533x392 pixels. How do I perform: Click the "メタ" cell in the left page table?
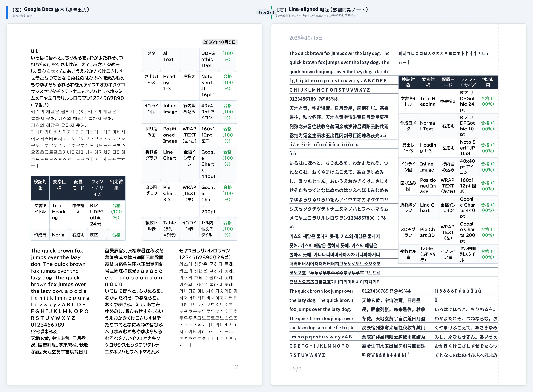tap(151, 59)
